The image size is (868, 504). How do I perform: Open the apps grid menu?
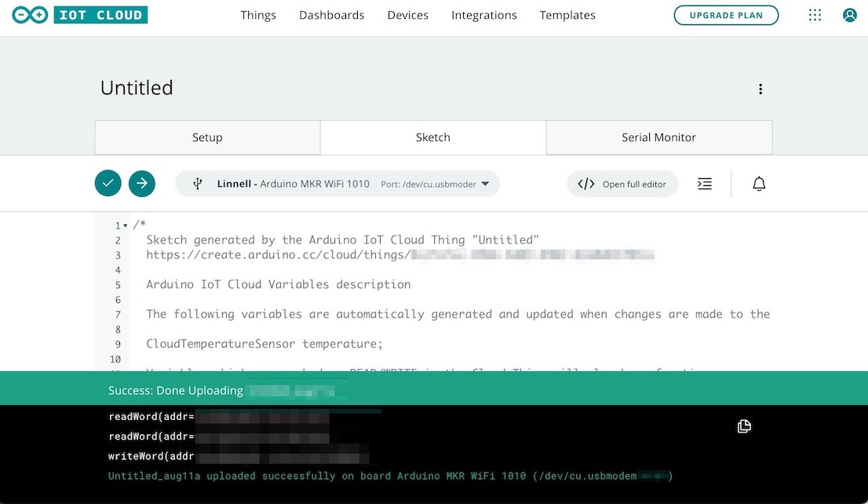815,15
